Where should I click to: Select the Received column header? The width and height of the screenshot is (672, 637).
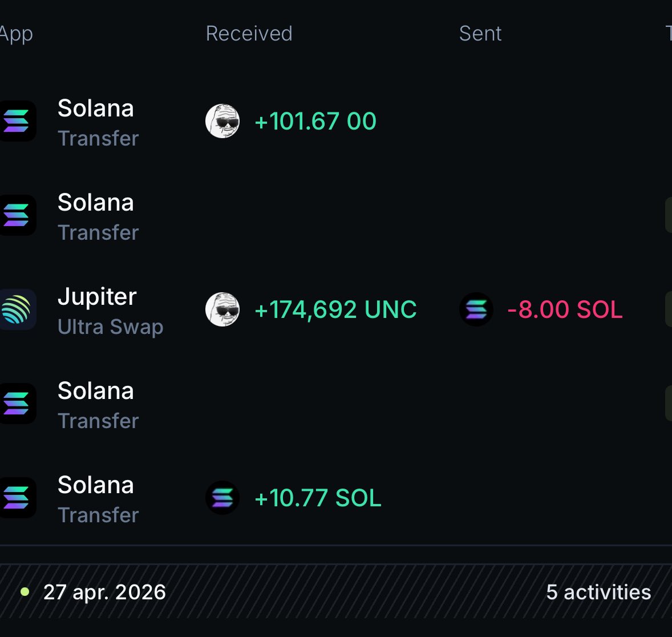(x=249, y=34)
